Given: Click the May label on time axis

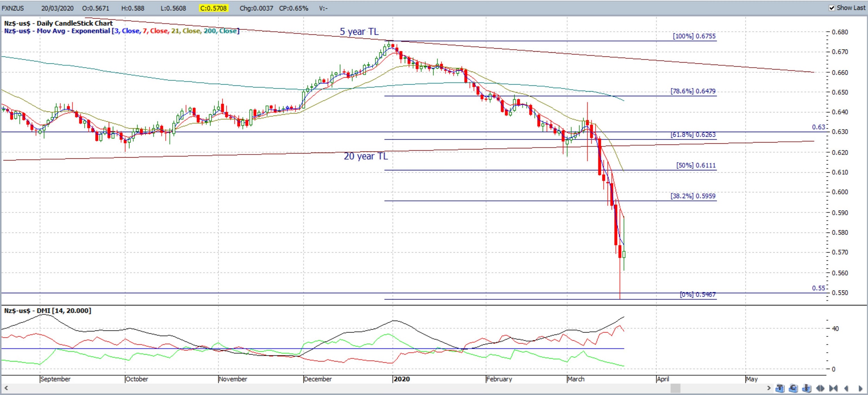Looking at the screenshot, I should (752, 379).
